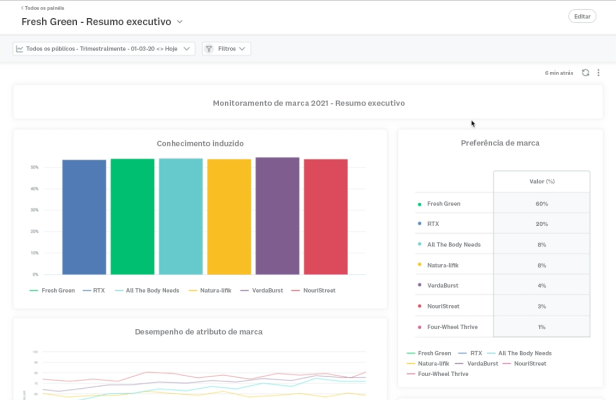Expand the dashboard title dropdown chevron
The height and width of the screenshot is (400, 616).
click(180, 22)
